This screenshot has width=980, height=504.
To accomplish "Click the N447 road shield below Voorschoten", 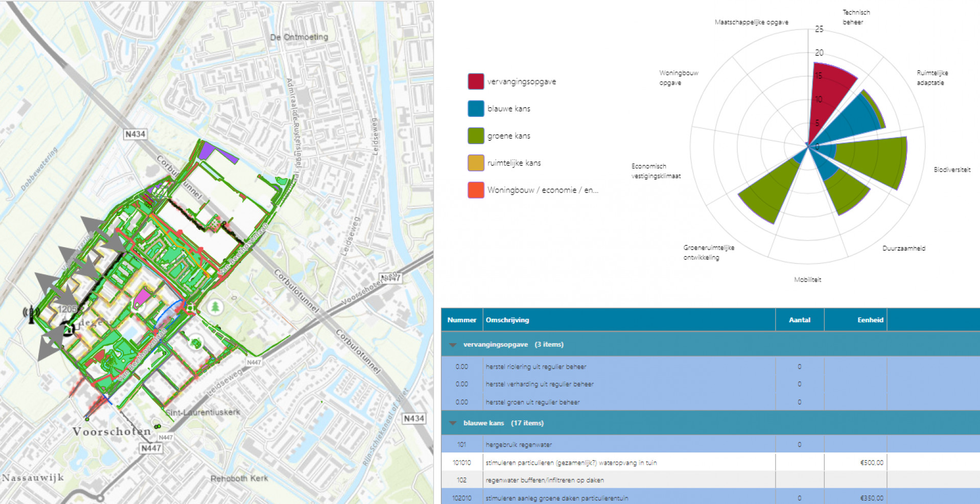I will [x=151, y=448].
